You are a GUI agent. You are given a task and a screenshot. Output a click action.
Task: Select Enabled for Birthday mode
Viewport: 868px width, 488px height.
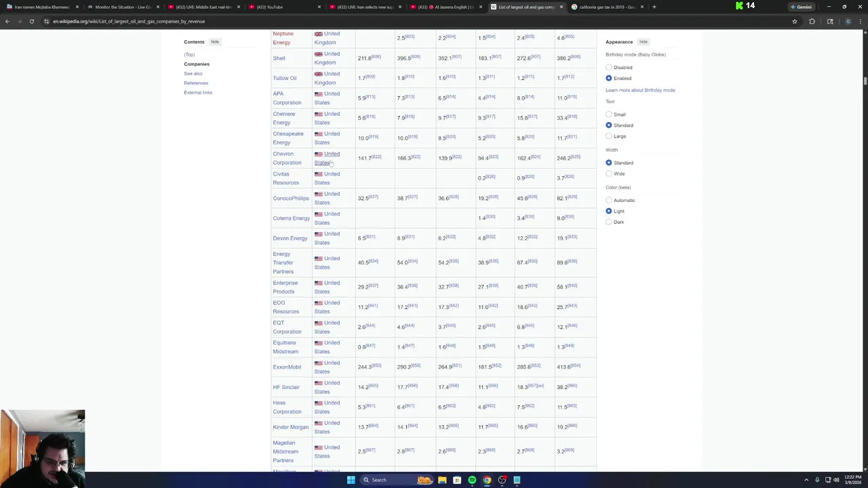coord(609,79)
